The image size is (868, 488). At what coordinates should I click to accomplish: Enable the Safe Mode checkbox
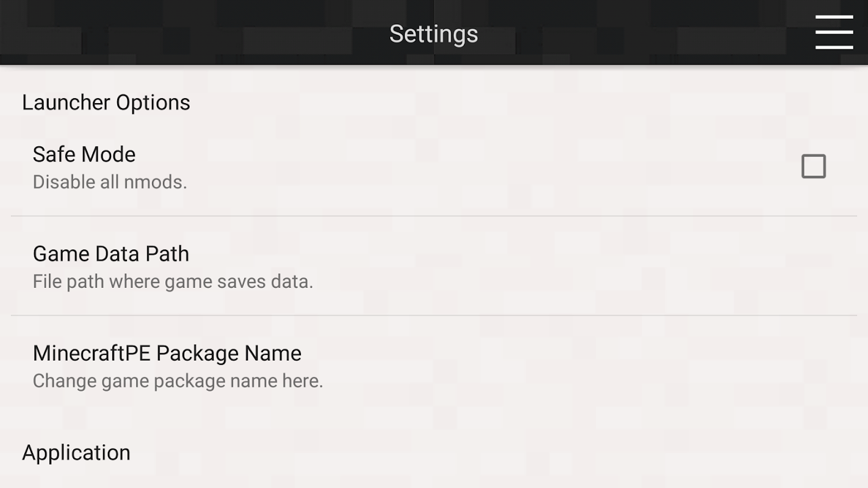click(x=813, y=166)
